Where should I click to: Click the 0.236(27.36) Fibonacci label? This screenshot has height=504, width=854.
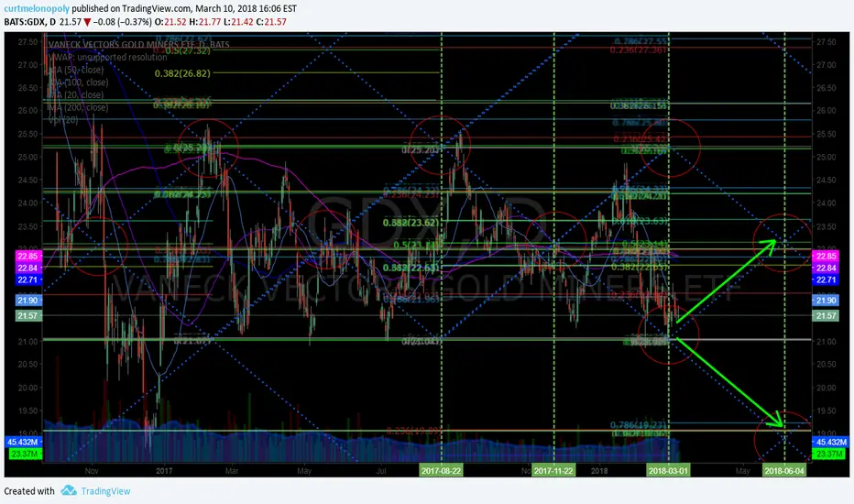tap(638, 49)
